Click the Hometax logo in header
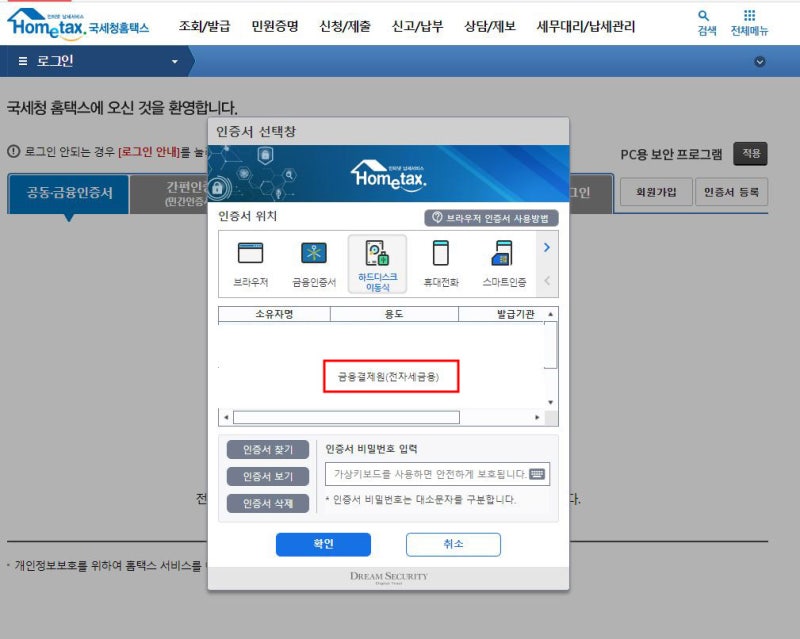The image size is (800, 639). point(78,24)
